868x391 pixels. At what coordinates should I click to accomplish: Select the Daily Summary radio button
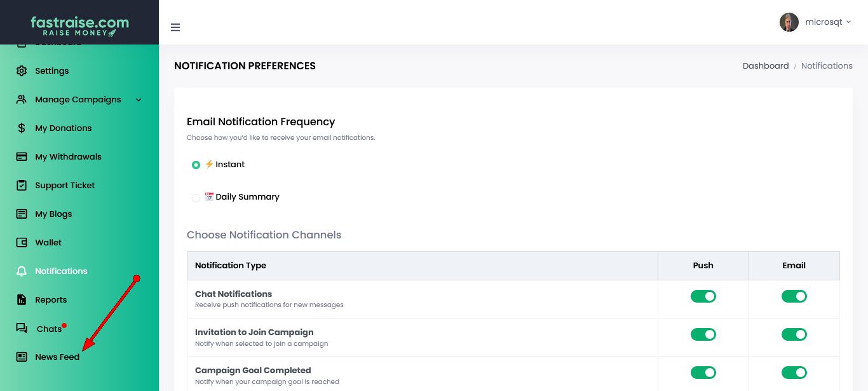196,198
